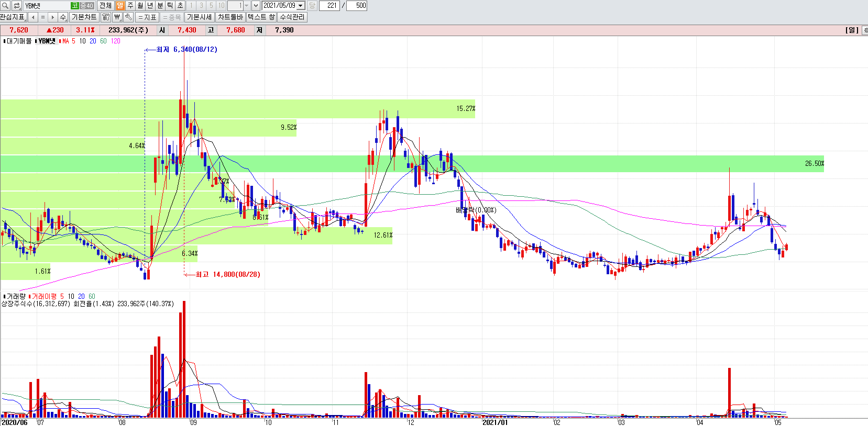Open the 관심지표 menu
Screen dimensions: 868x426
13,17
